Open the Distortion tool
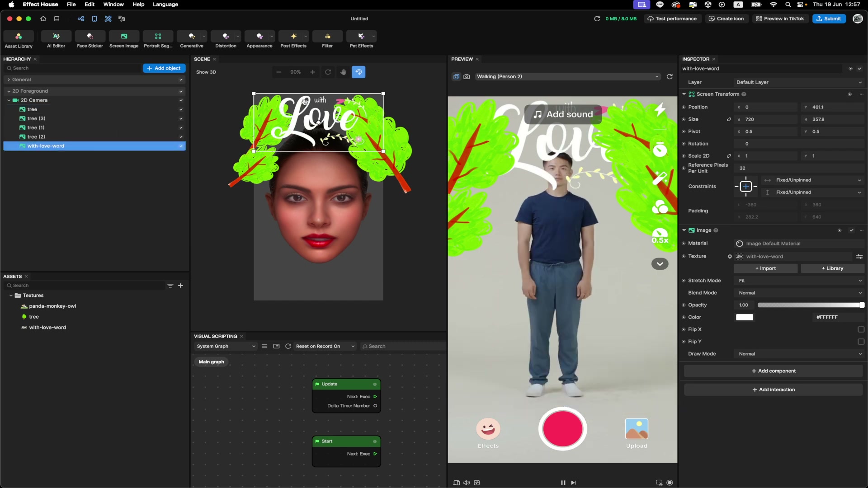This screenshot has height=488, width=868. [226, 39]
